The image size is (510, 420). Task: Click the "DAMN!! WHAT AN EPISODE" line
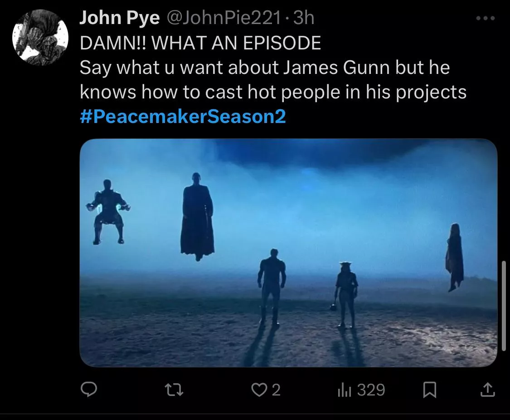(x=200, y=43)
